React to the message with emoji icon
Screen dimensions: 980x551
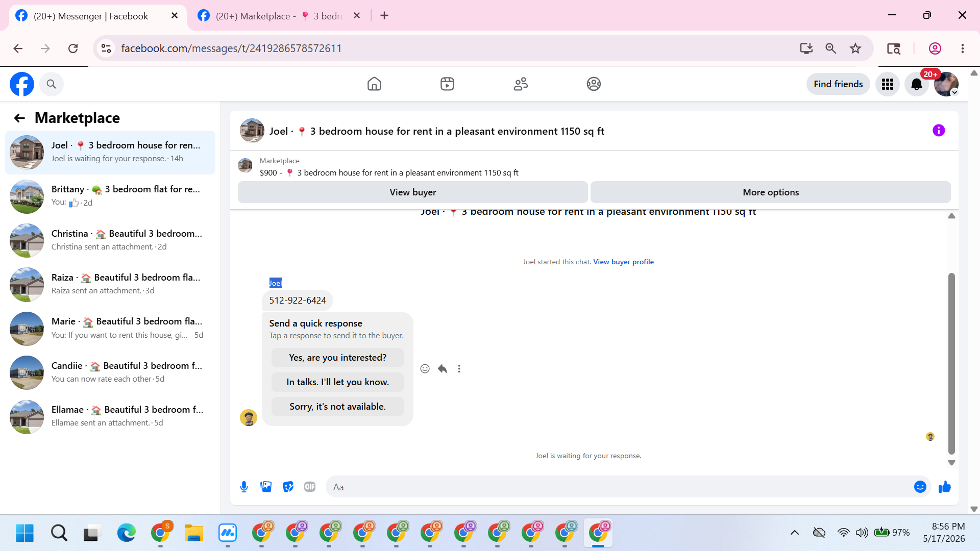(x=425, y=369)
